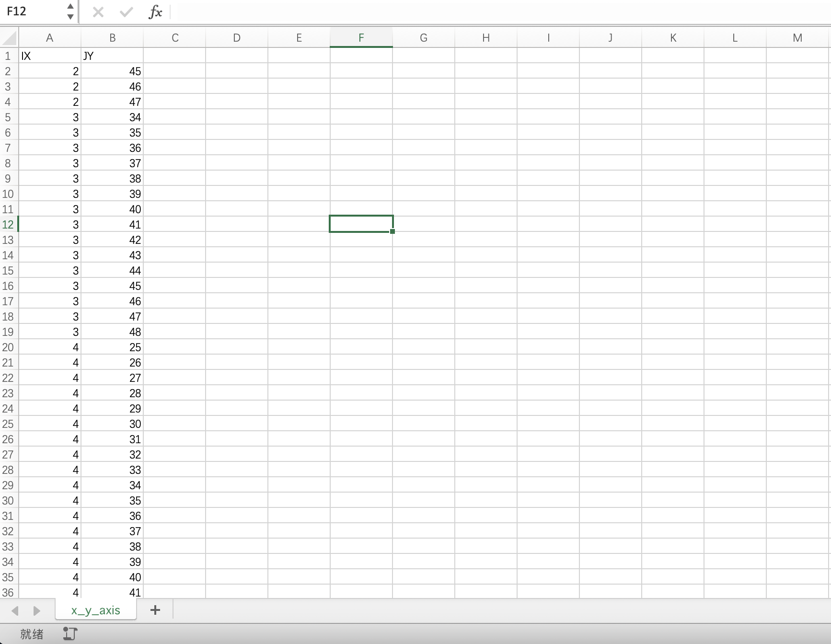Click the 就绪 status bar text
The width and height of the screenshot is (831, 644).
point(32,634)
